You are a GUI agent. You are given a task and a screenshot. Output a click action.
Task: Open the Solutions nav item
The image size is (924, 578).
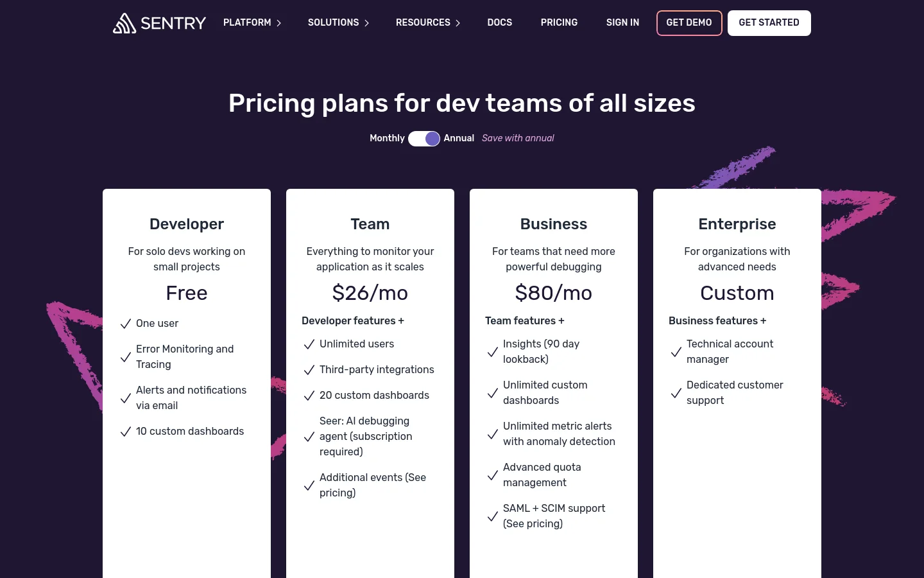pyautogui.click(x=333, y=22)
